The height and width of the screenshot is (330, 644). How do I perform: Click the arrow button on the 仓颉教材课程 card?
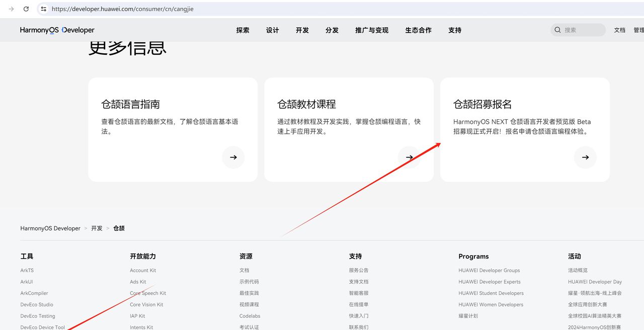(409, 157)
